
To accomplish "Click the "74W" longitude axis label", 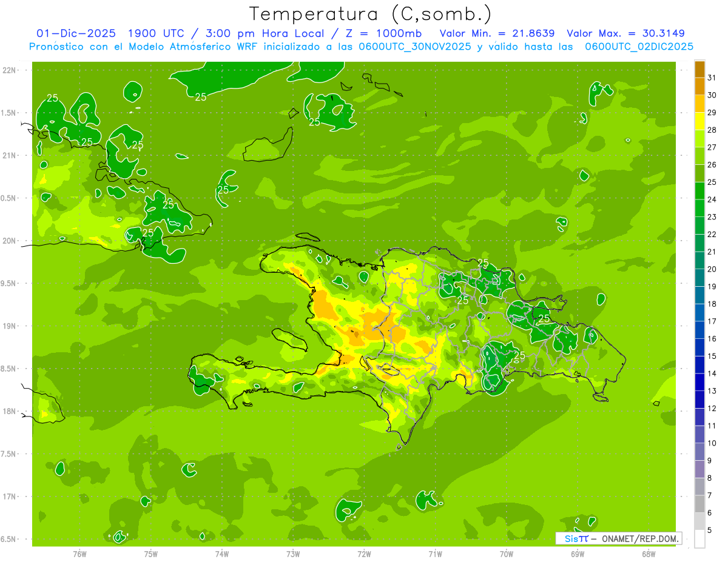I will [x=222, y=554].
